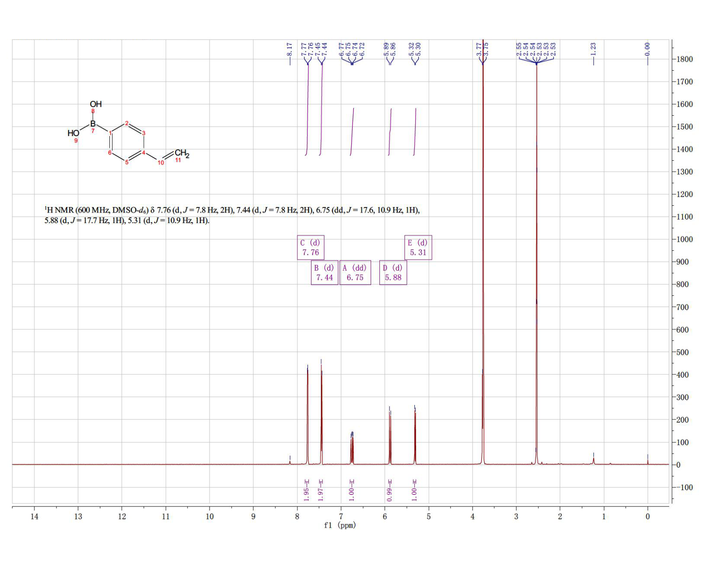Click the 10 tick on ppm axis
Screen dimensions: 728x563
pos(210,516)
